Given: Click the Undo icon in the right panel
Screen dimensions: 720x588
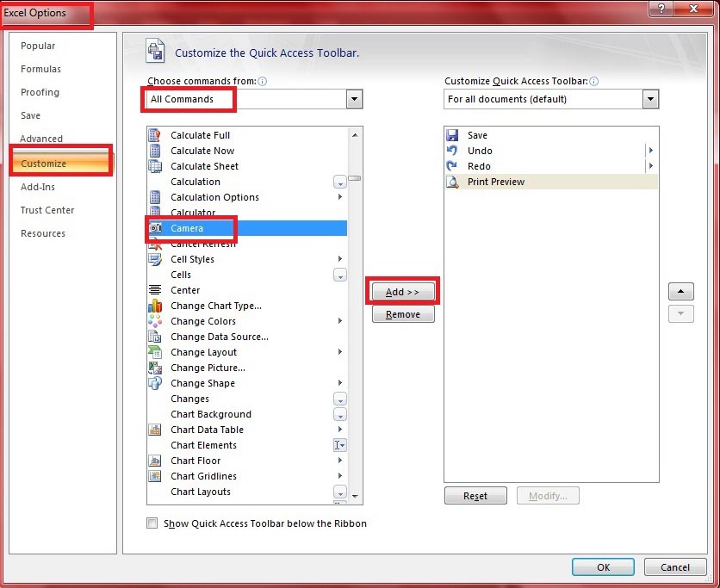Looking at the screenshot, I should click(452, 151).
